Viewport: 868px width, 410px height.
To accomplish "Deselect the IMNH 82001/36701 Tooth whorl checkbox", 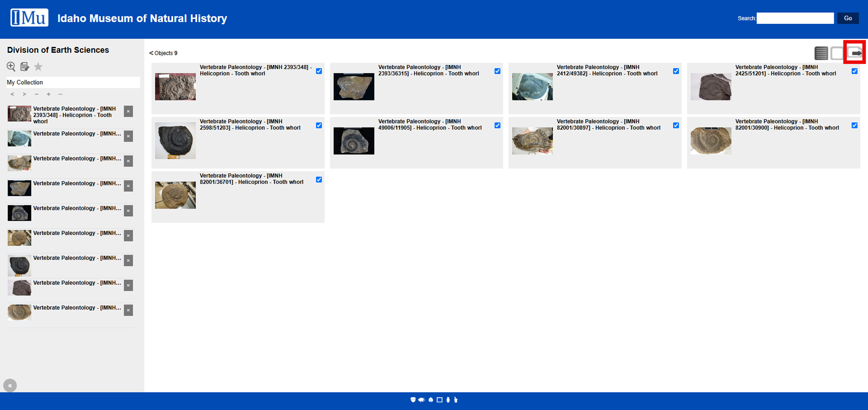I will pos(319,179).
